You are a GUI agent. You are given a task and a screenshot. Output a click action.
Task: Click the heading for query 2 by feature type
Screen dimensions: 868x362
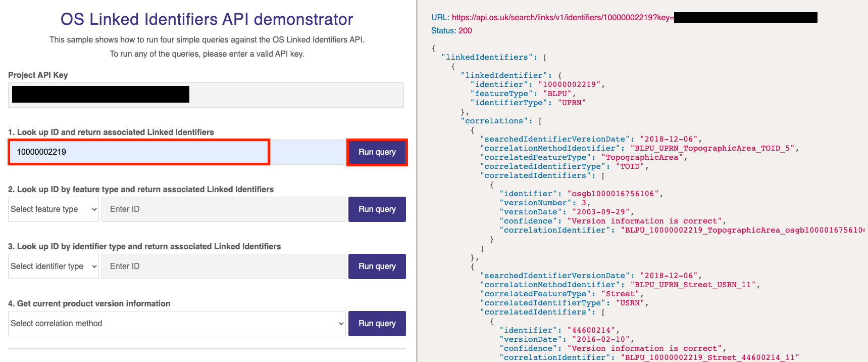[141, 189]
